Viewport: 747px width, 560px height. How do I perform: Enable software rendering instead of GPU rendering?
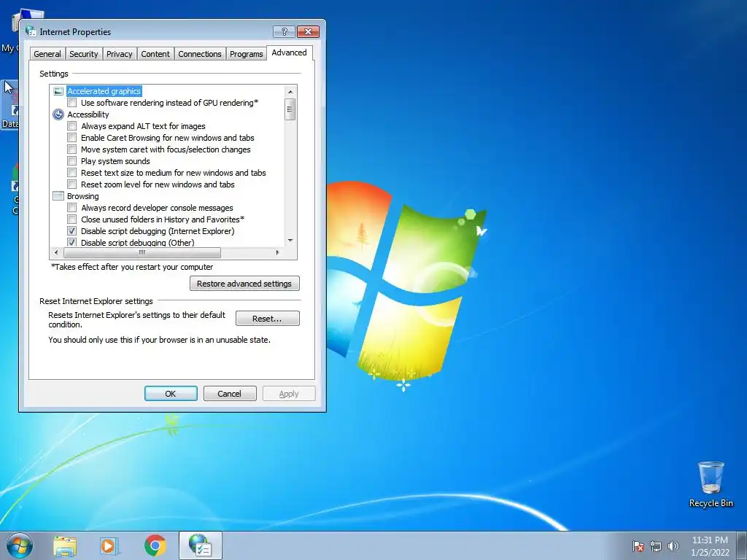(x=72, y=103)
